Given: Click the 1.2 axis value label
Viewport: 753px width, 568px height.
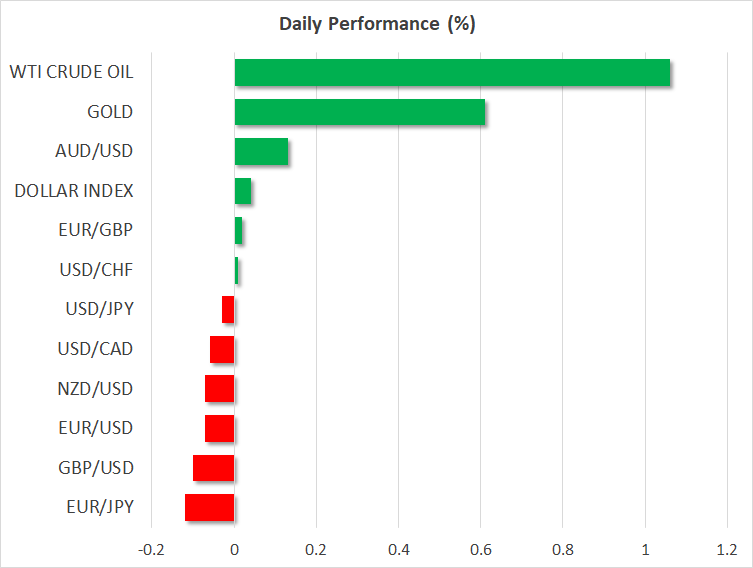Looking at the screenshot, I should click(x=726, y=549).
